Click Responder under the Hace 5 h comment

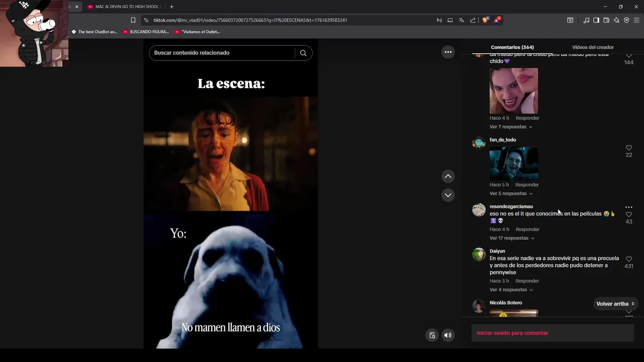[x=527, y=185]
